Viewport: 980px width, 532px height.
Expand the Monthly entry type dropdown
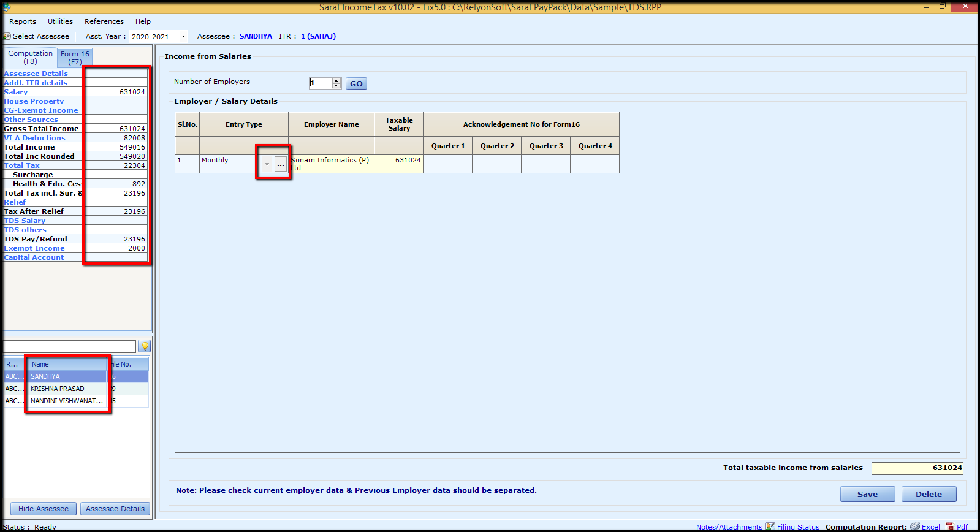click(267, 164)
